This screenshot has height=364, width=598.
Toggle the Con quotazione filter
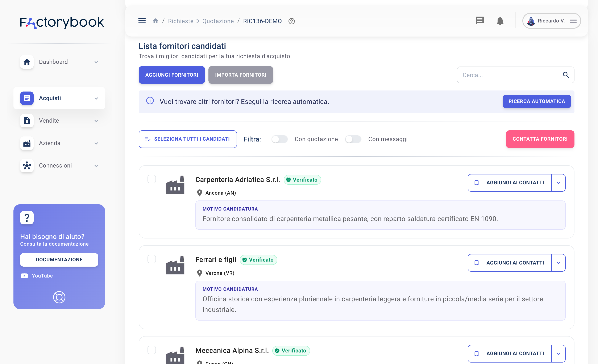pyautogui.click(x=280, y=139)
